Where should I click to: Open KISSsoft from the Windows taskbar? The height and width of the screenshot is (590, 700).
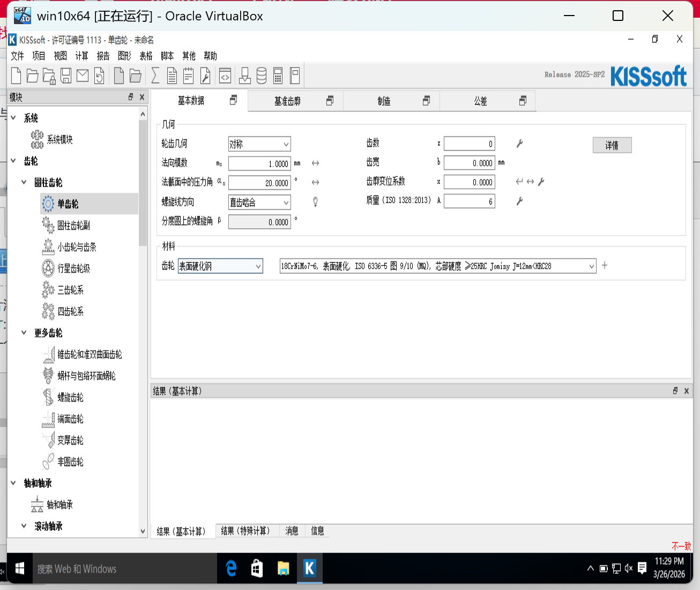pos(310,569)
